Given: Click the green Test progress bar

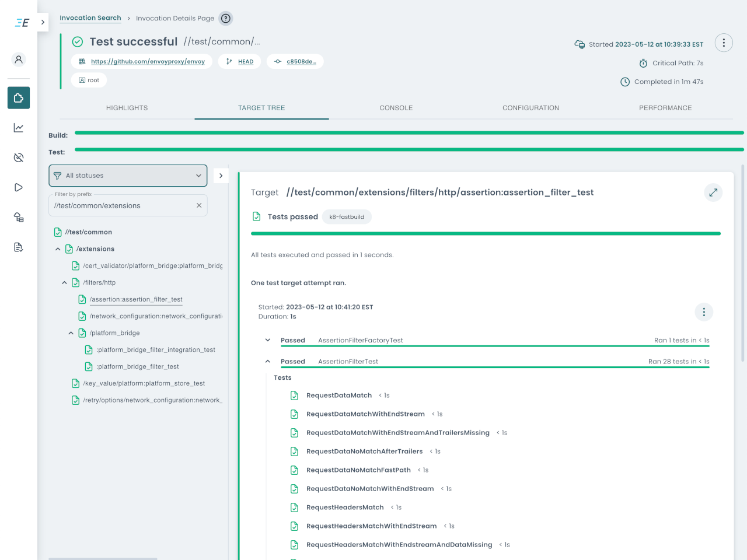Looking at the screenshot, I should [409, 152].
